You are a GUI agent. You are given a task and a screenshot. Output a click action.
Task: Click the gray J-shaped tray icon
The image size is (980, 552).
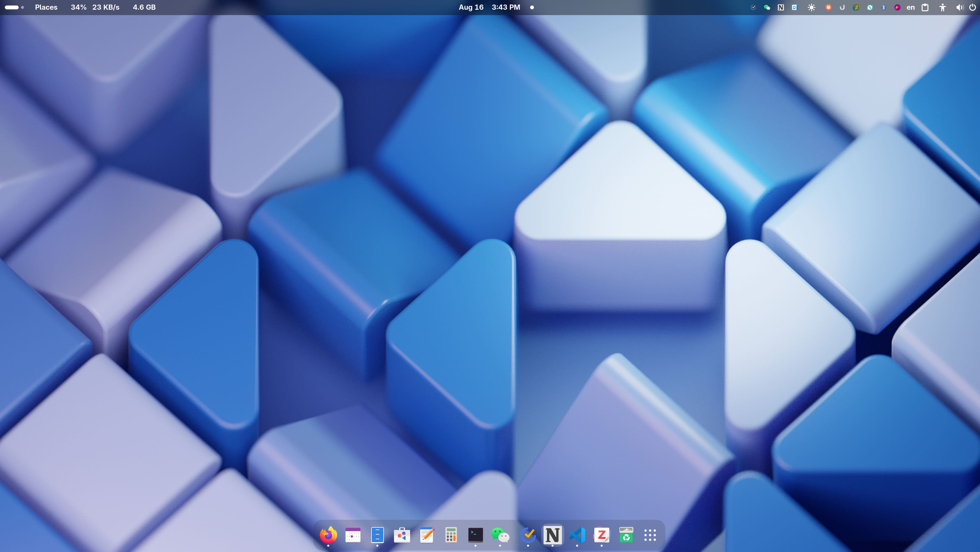coord(842,7)
